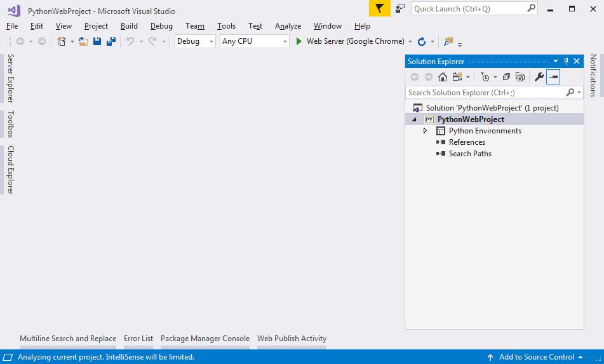Screen dimensions: 604x364
Task: Open the Team menu
Action: 195,26
